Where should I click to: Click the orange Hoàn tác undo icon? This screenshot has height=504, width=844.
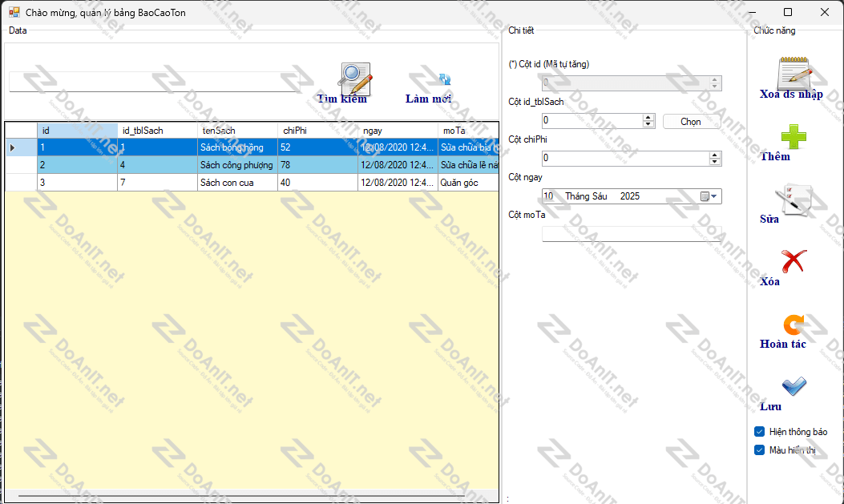pos(794,325)
